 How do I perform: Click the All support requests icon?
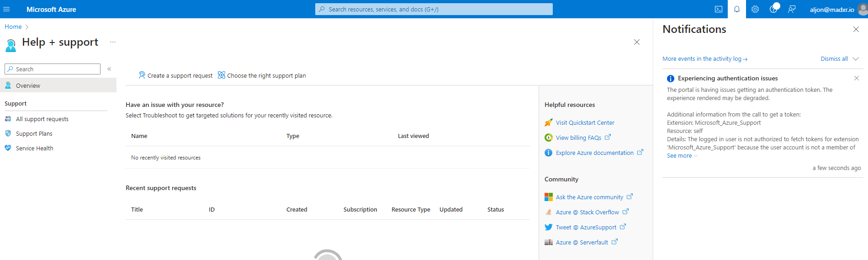(8, 119)
